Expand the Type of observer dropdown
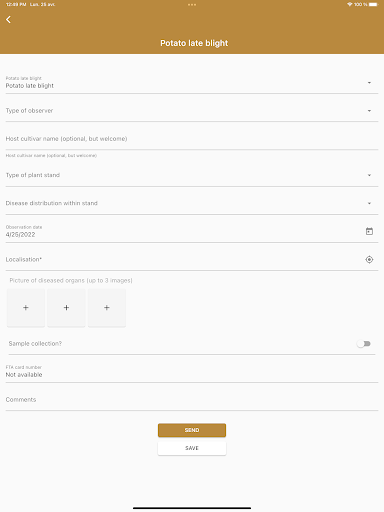 (x=192, y=111)
